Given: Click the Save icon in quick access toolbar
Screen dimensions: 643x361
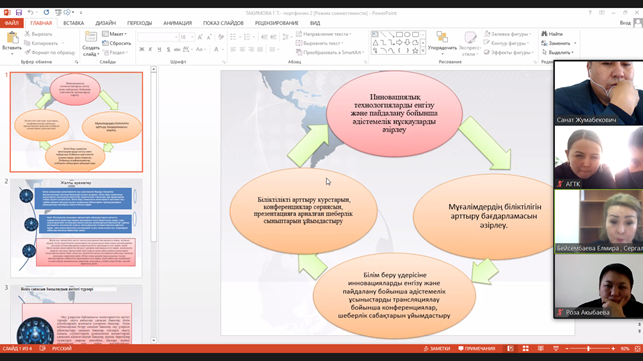Looking at the screenshot, I should point(19,13).
